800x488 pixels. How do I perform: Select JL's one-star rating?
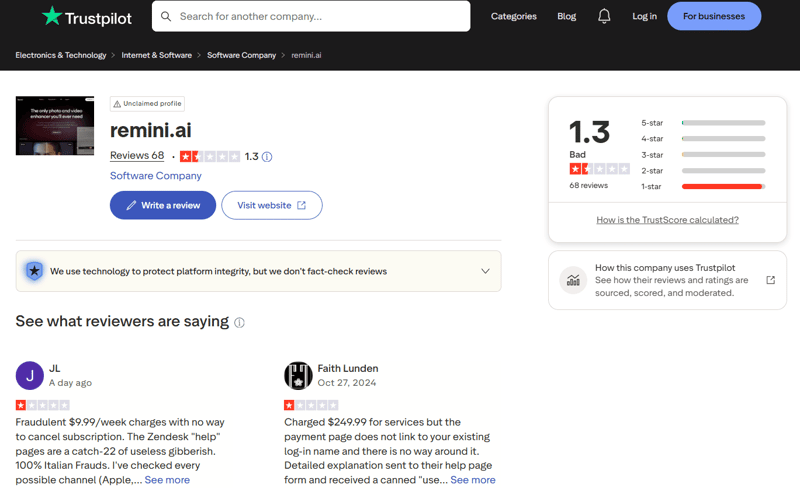[x=42, y=405]
